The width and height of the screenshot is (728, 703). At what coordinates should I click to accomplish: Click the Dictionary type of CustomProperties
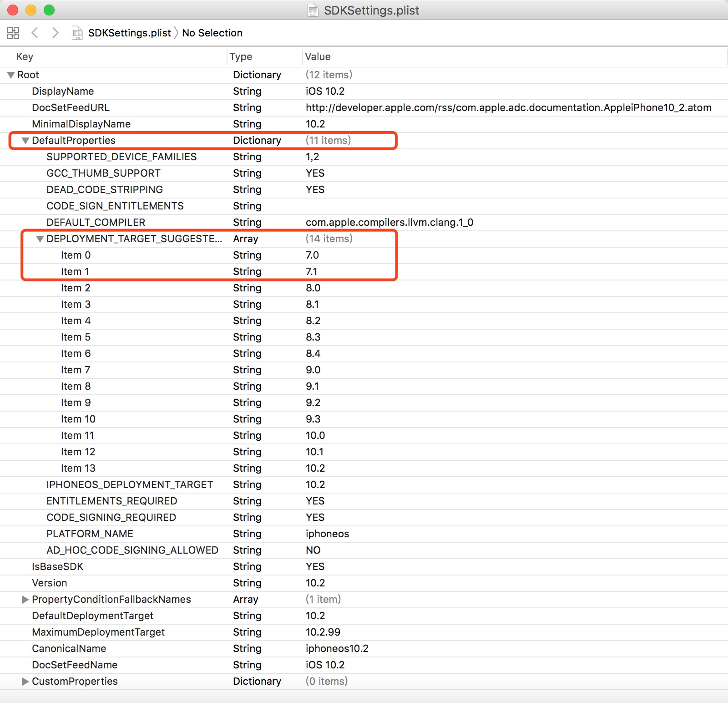(257, 681)
